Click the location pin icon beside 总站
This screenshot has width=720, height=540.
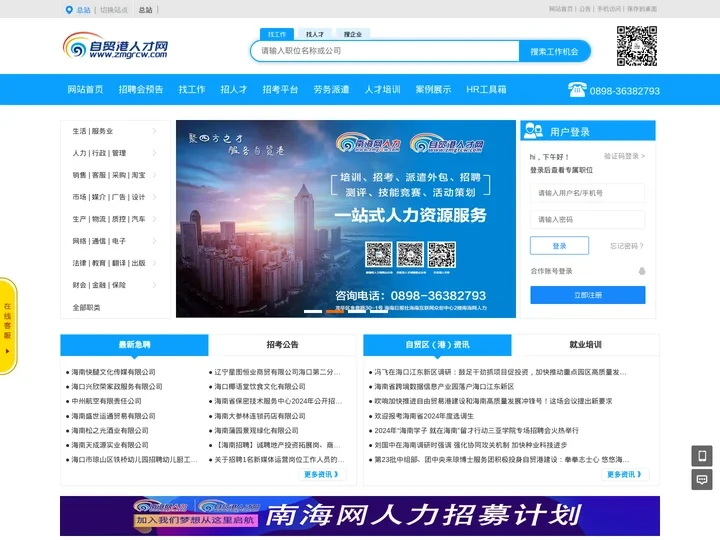point(69,10)
